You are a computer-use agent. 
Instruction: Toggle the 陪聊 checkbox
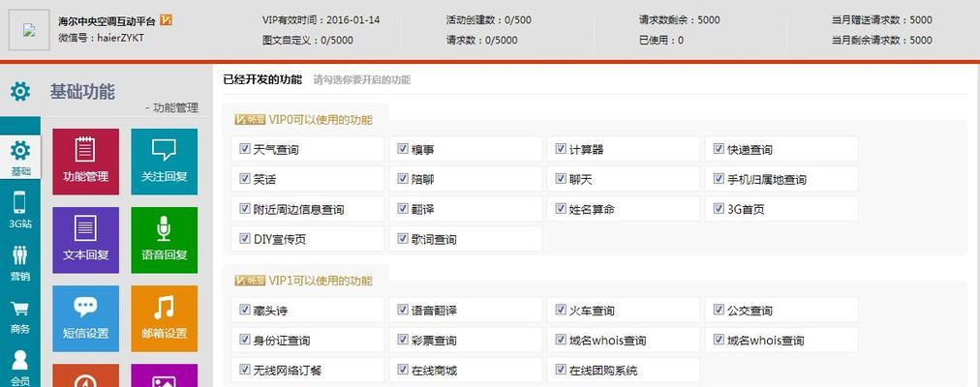tap(403, 179)
